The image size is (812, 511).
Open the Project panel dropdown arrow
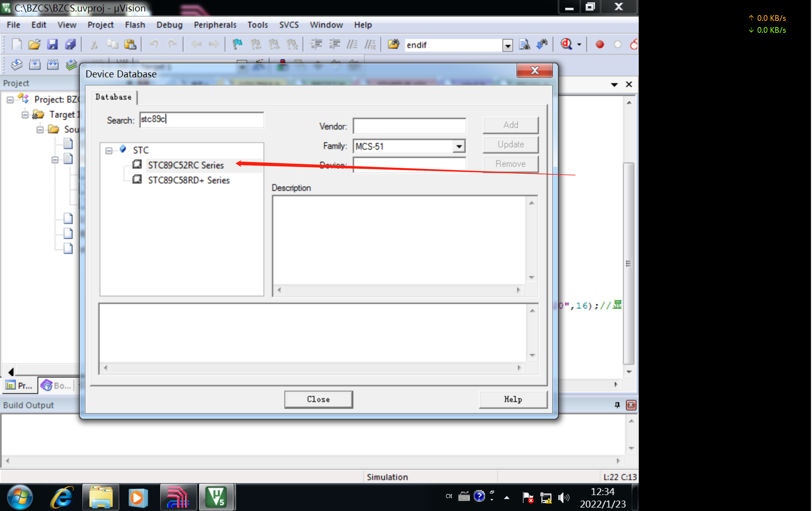point(614,85)
